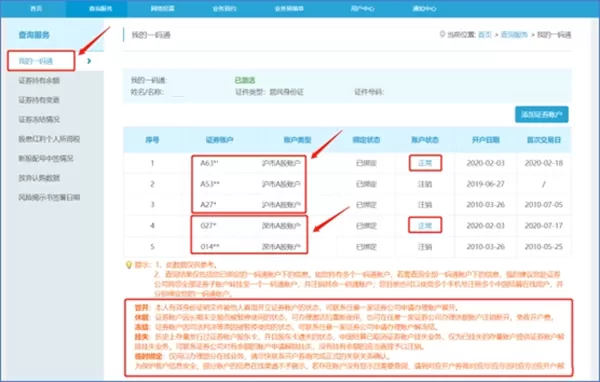
Task: Click first trade date 2010-07-05
Action: pyautogui.click(x=544, y=205)
